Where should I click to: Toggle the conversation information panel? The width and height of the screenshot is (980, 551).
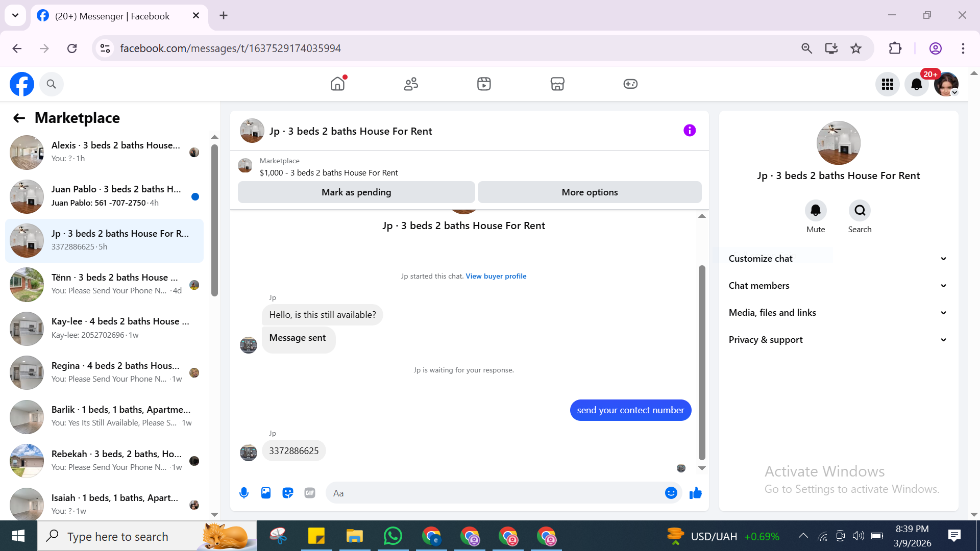click(690, 131)
